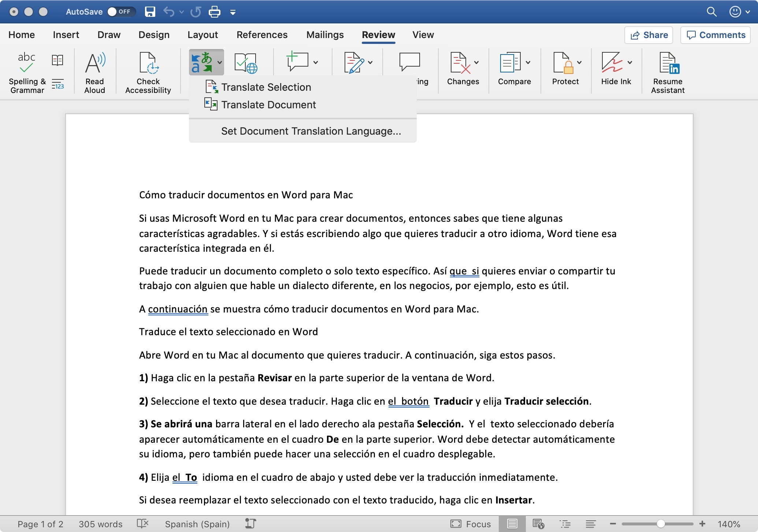Click the Redo circular arrow icon
758x532 pixels.
tap(196, 12)
